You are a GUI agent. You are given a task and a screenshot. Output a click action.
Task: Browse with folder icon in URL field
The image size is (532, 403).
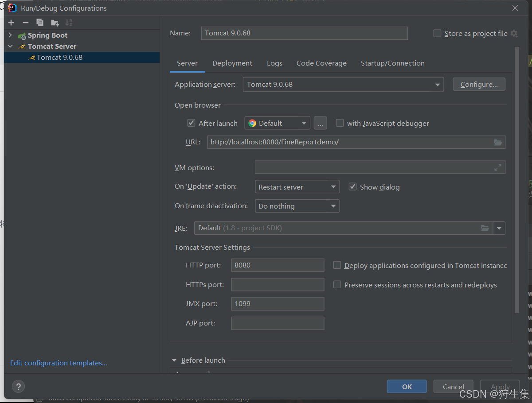(x=498, y=142)
